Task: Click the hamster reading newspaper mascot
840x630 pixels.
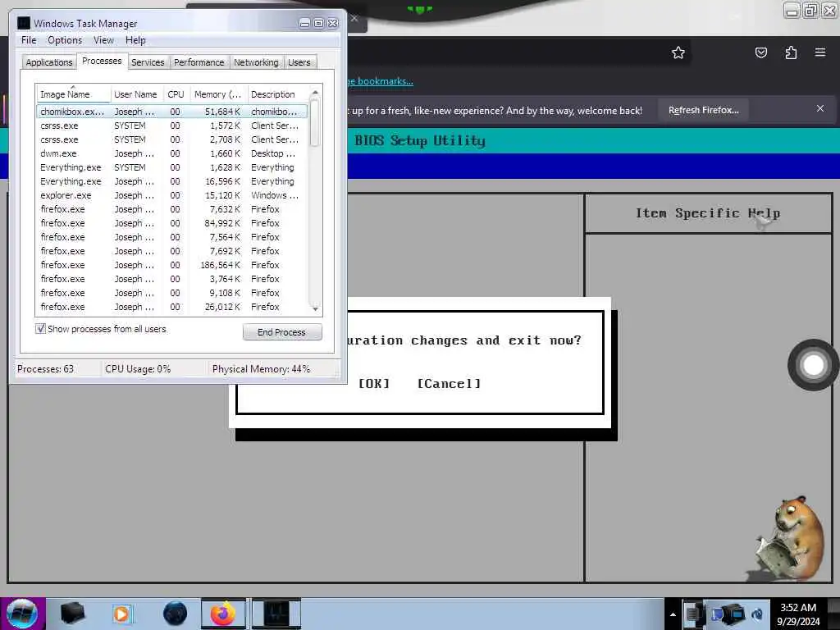Action: pos(790,538)
